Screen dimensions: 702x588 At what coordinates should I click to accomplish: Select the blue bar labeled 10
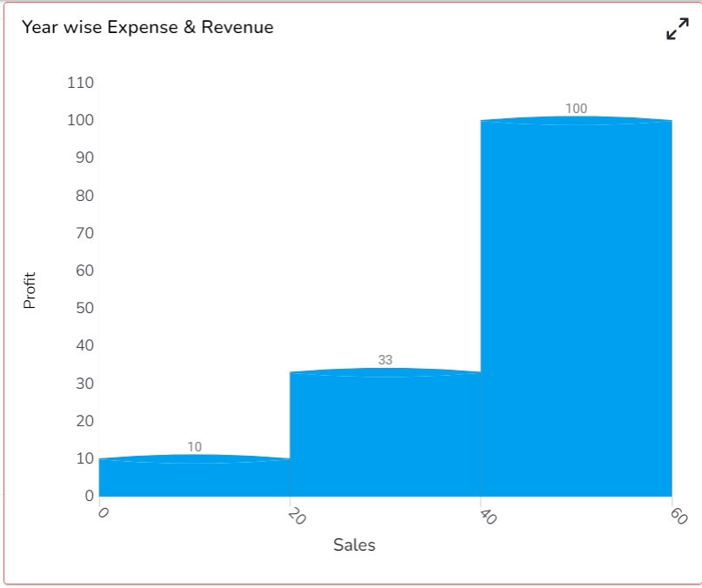pos(194,476)
